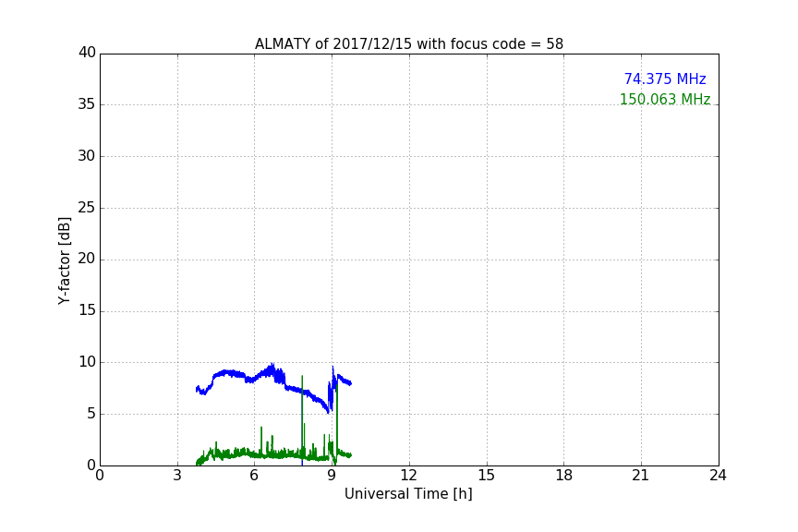The width and height of the screenshot is (798, 532).
Task: Click x-axis tick label 21
Action: [x=641, y=476]
